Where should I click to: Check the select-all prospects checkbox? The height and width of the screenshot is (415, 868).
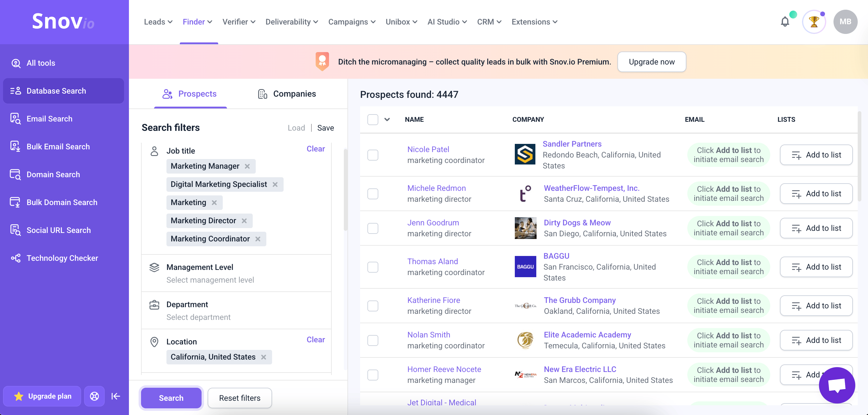tap(373, 119)
